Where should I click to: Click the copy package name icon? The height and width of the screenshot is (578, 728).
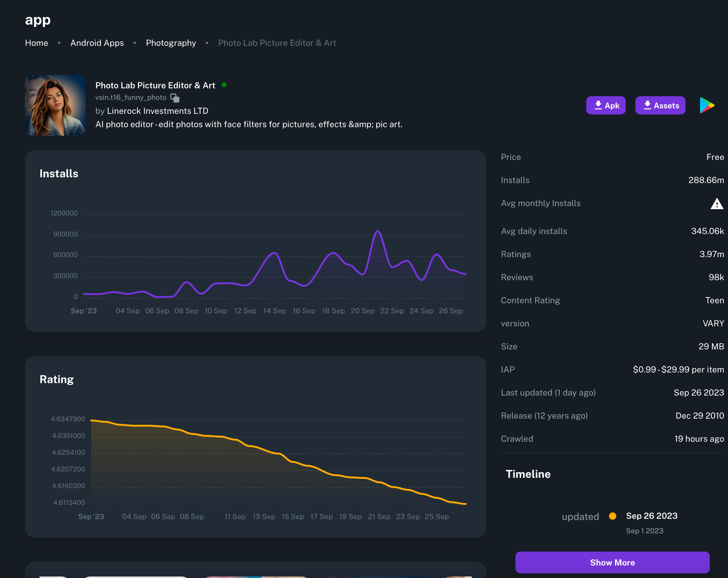(x=175, y=98)
